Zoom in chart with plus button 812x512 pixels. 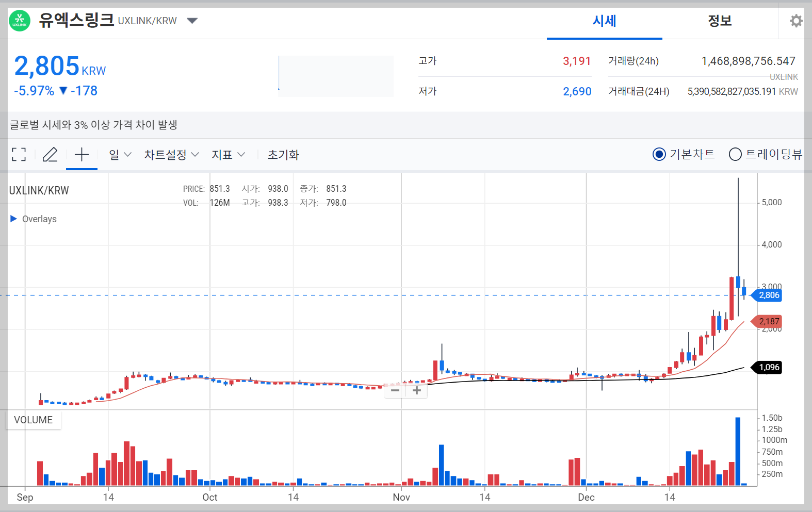tap(417, 390)
